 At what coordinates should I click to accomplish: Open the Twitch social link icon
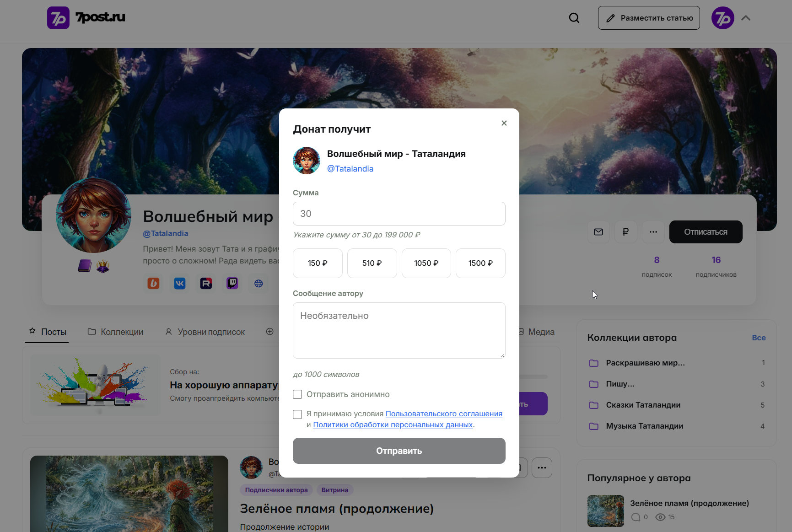coord(232,284)
